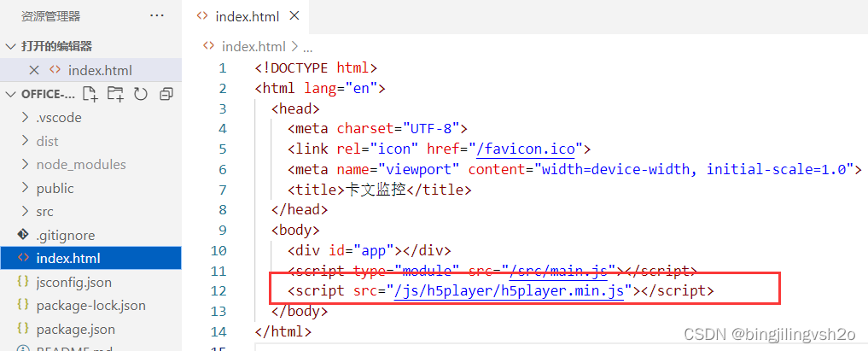Place cursor in title text 卡文监控
Screen dimensions: 868x351
point(376,190)
